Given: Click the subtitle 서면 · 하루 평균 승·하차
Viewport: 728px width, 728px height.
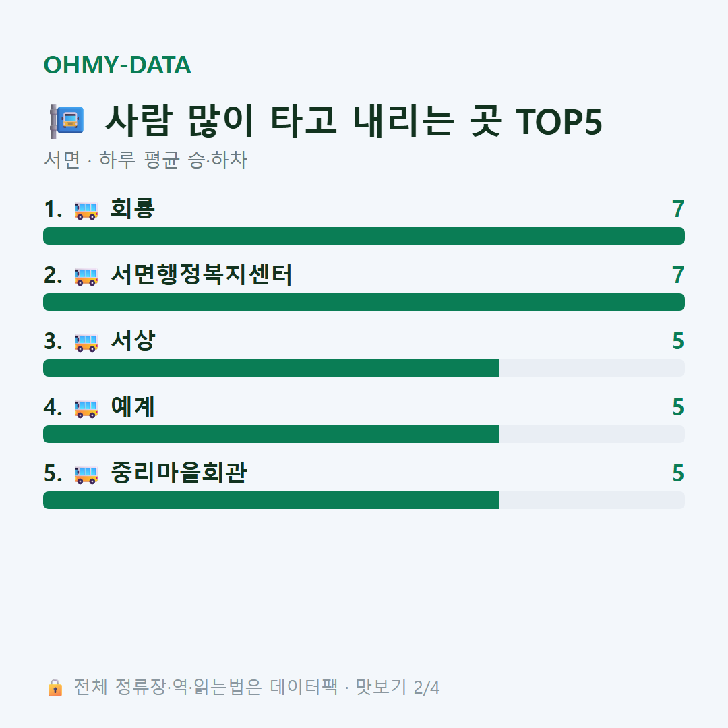Looking at the screenshot, I should pos(146,160).
